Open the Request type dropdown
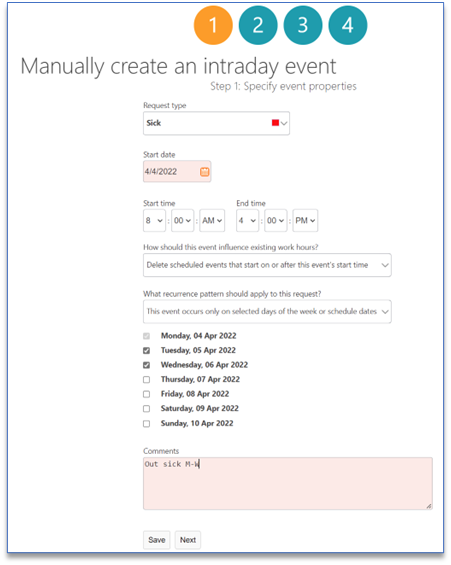451x565 pixels. coord(216,123)
